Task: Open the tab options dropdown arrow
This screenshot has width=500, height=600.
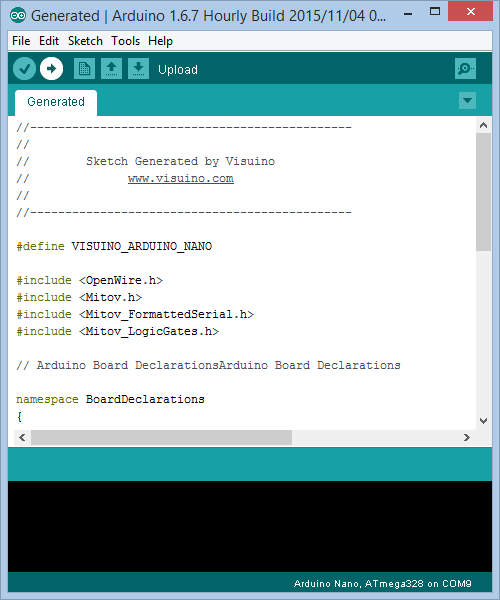Action: 467,101
